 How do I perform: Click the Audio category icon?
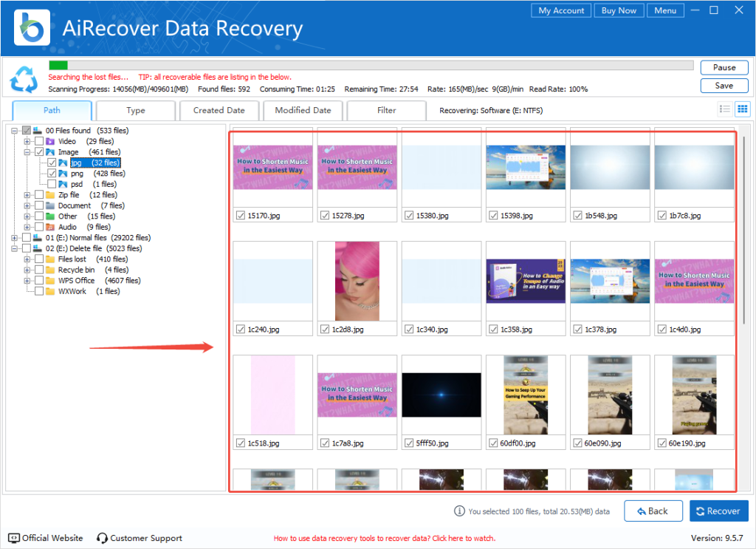click(50, 227)
